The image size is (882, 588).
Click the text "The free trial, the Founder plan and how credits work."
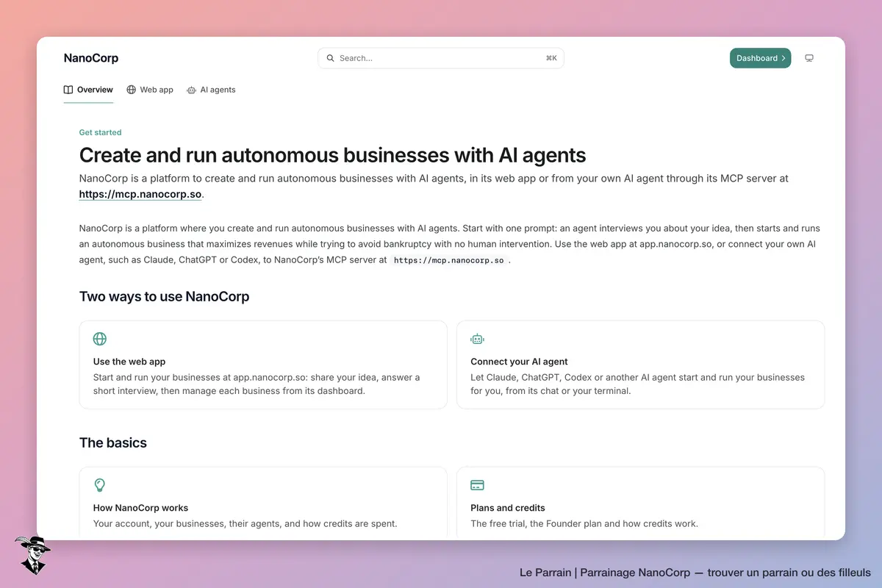coord(584,524)
